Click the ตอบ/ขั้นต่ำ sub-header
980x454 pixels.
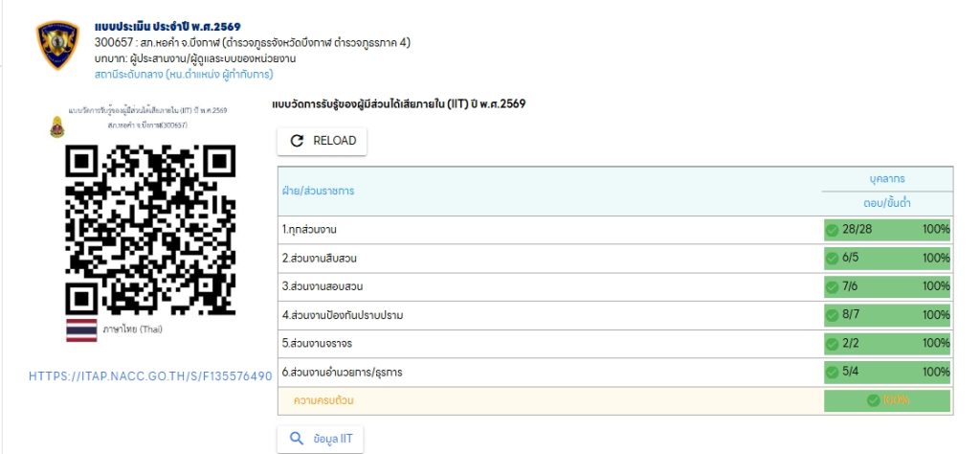(x=887, y=204)
